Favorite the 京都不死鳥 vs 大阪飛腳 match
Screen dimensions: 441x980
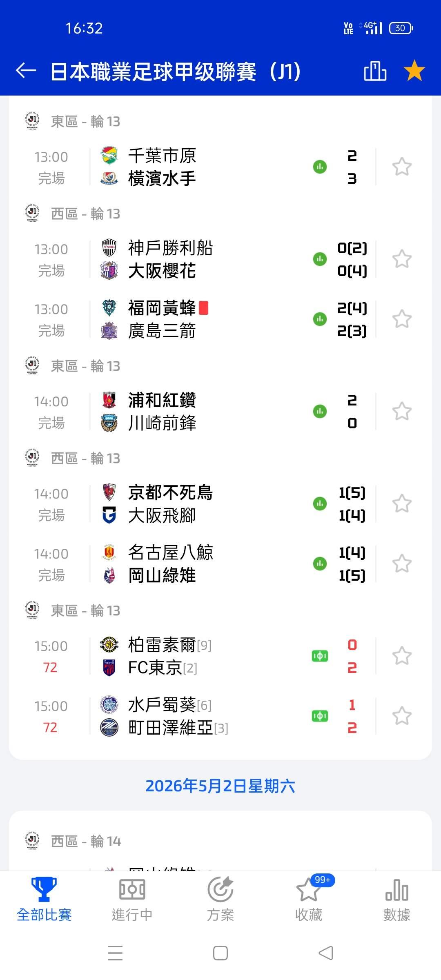tap(402, 504)
